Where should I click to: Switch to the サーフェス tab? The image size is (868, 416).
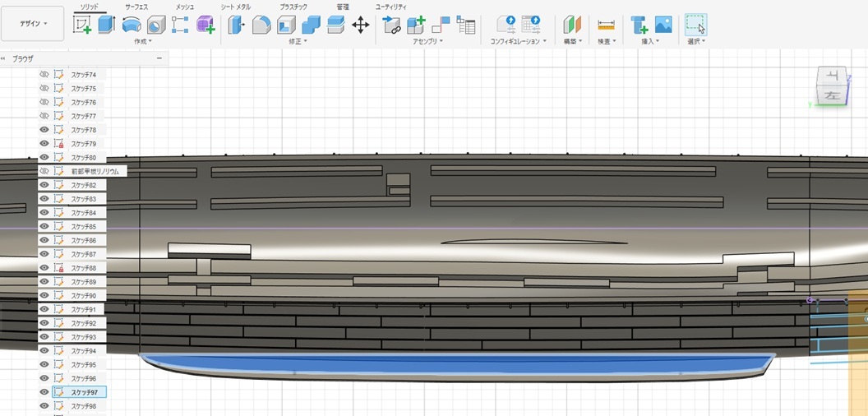point(136,7)
